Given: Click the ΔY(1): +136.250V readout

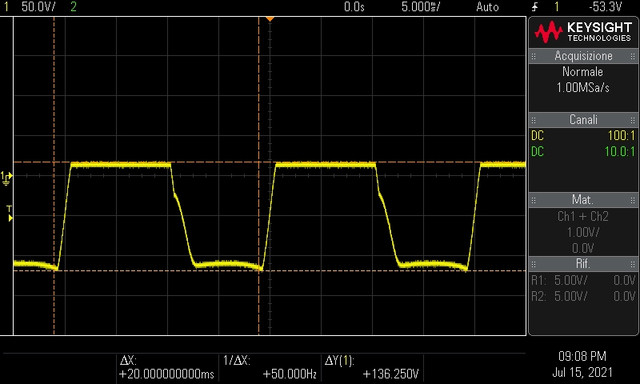Looking at the screenshot, I should tap(372, 367).
